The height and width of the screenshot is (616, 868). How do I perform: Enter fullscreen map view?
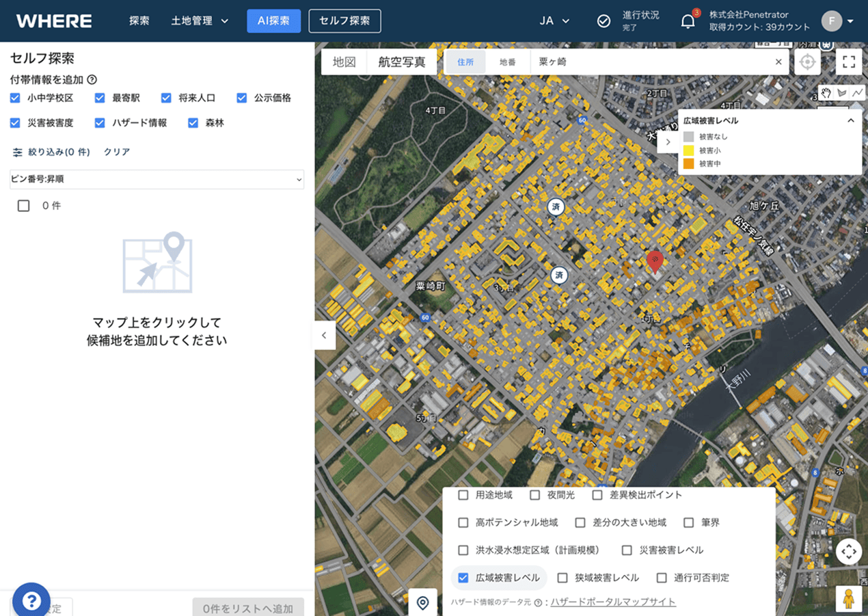(849, 62)
